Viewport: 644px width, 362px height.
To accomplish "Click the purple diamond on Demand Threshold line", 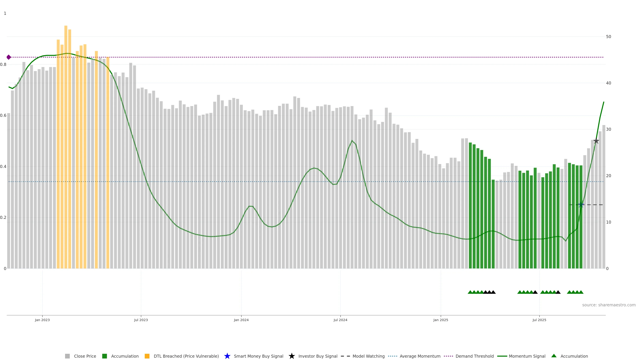I will pos(9,57).
